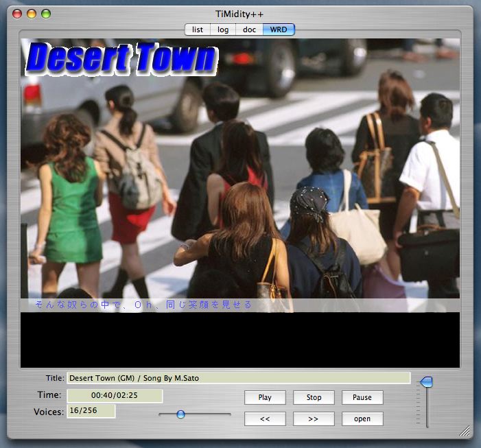Stop playback with the Stop button

tap(314, 397)
